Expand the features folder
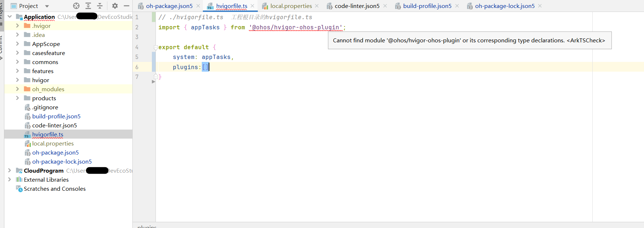644x228 pixels. (x=17, y=71)
